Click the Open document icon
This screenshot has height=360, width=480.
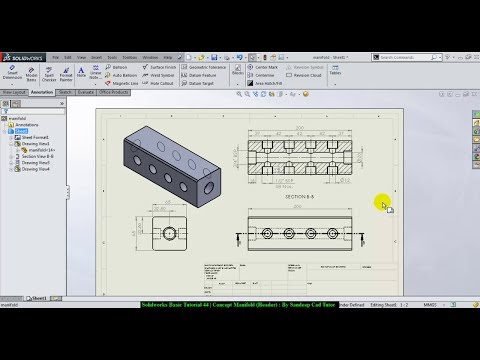pyautogui.click(x=201, y=57)
